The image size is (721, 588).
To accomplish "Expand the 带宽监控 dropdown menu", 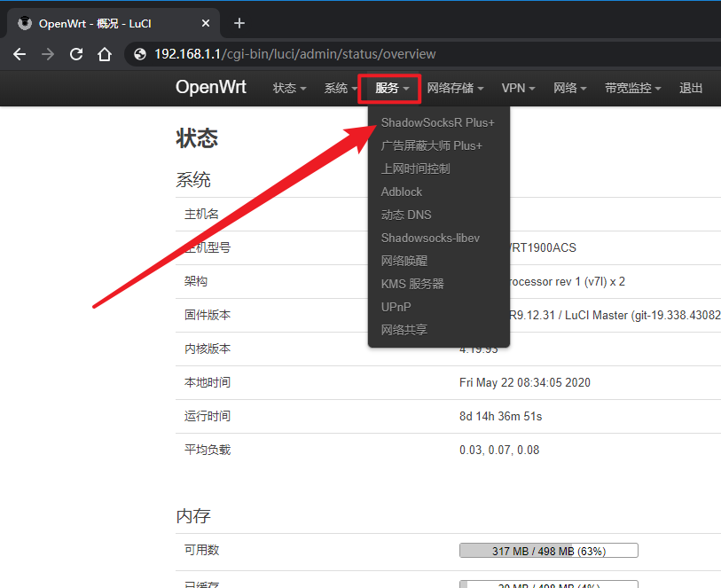I will 632,88.
